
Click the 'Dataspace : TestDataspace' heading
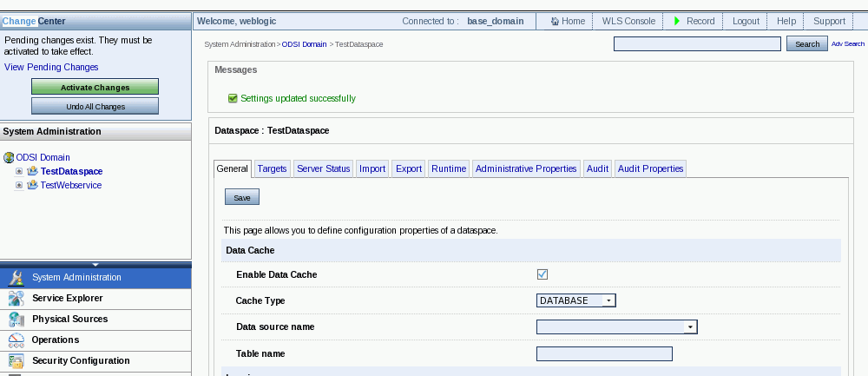tap(272, 130)
